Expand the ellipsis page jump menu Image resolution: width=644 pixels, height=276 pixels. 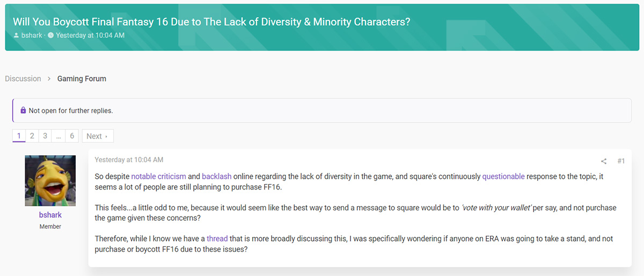[x=58, y=136]
